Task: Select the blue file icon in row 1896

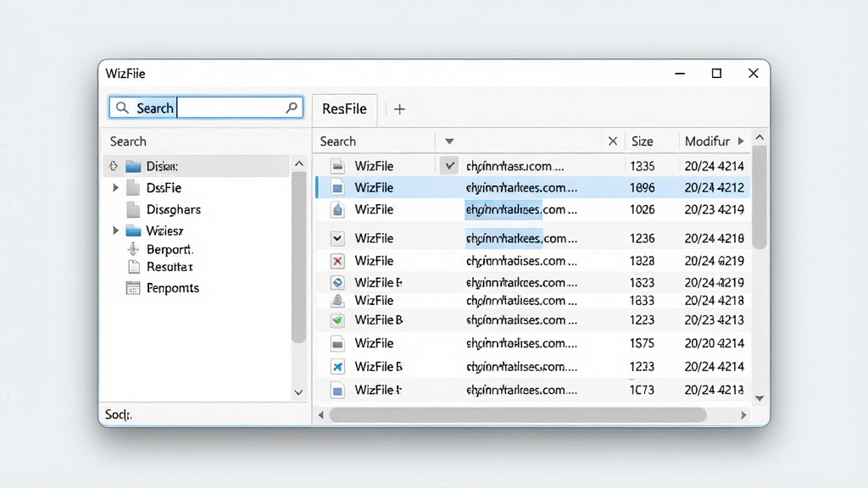Action: click(x=337, y=187)
